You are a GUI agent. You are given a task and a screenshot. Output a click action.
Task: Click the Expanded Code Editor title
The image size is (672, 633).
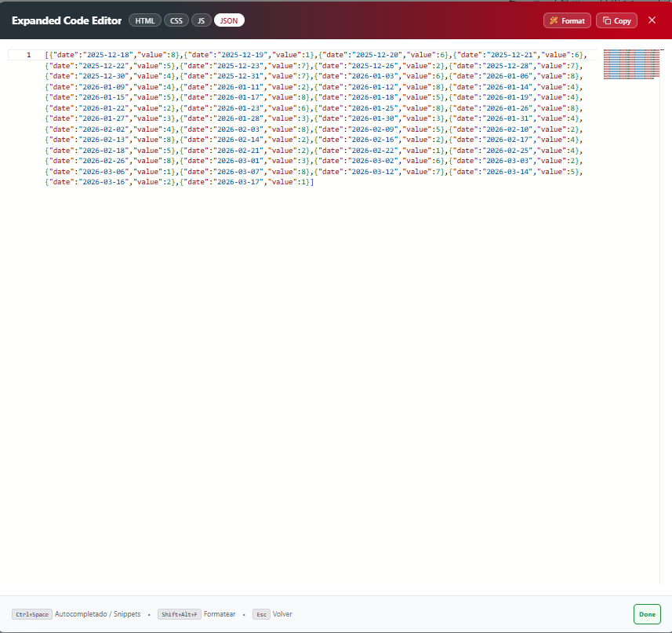[67, 20]
